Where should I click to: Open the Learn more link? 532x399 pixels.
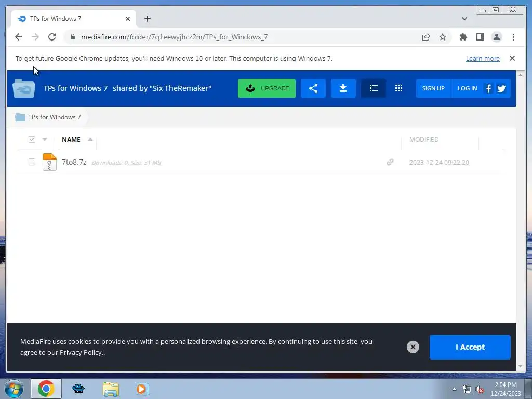pyautogui.click(x=483, y=58)
